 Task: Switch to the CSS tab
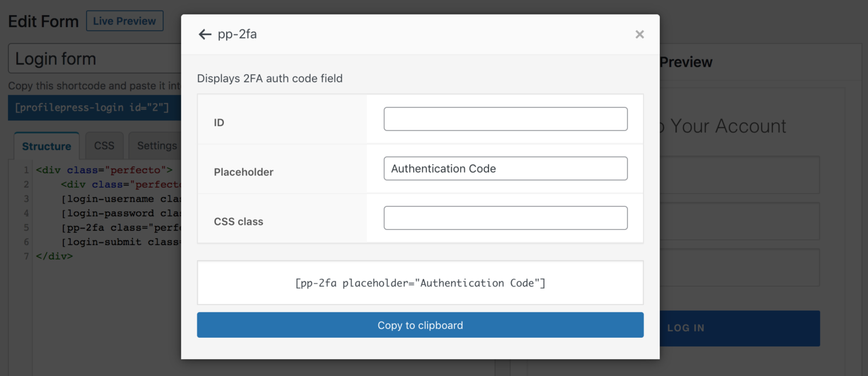[x=104, y=145]
